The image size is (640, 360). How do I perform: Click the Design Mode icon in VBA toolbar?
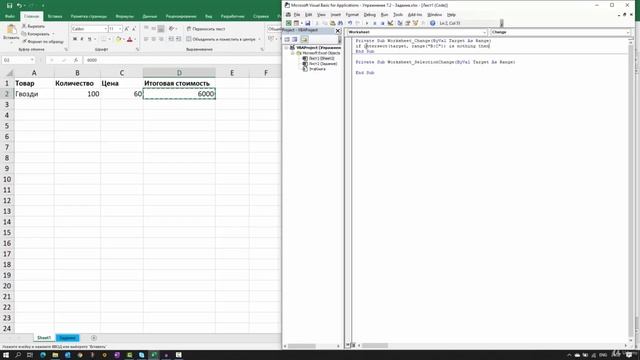390,23
